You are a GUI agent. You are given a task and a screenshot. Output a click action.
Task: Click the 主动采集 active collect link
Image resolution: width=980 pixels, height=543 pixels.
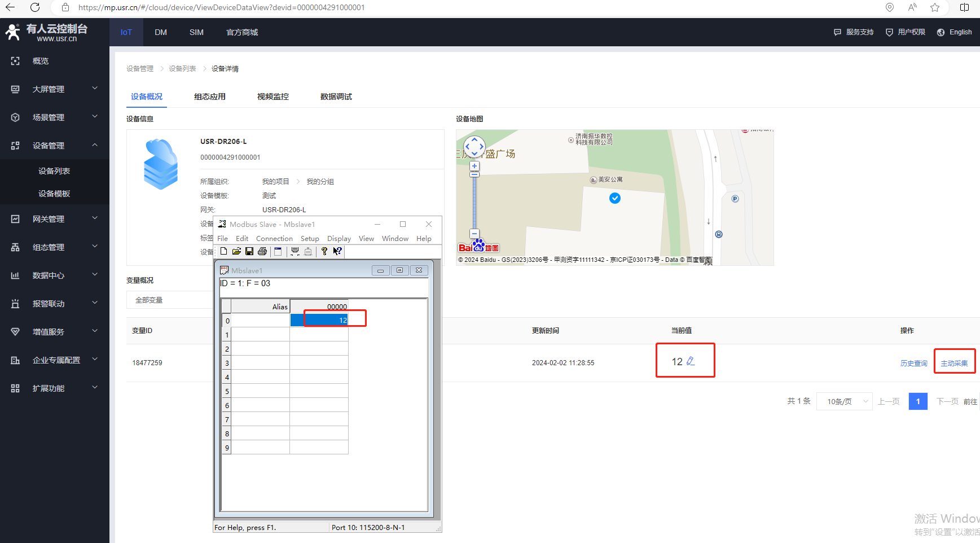pos(954,363)
